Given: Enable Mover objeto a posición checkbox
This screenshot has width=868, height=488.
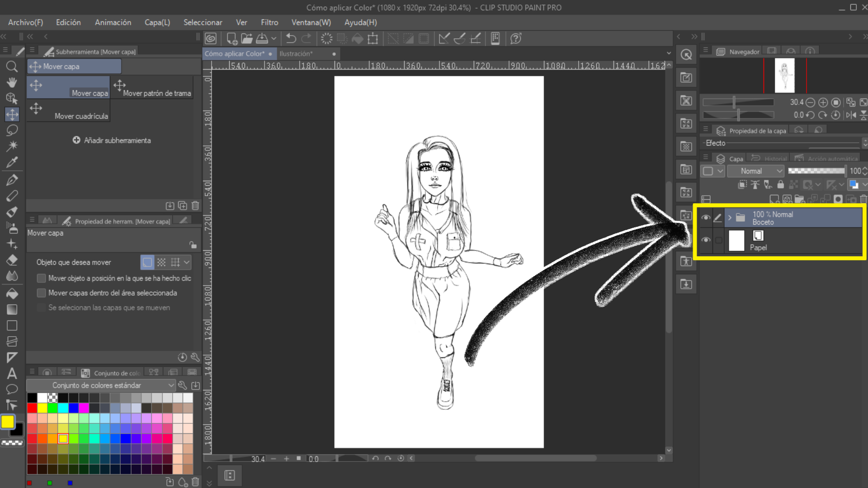Looking at the screenshot, I should (x=41, y=278).
